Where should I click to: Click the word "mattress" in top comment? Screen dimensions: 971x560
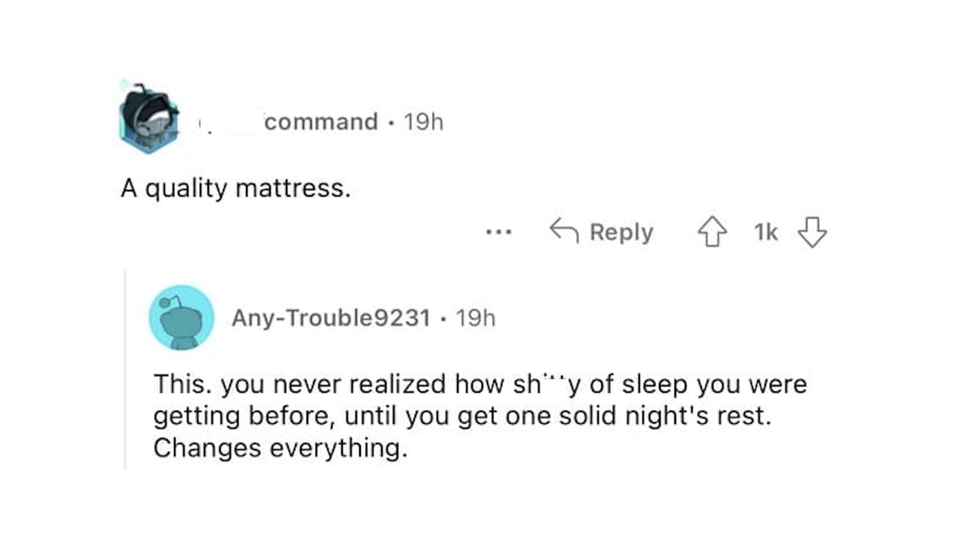(x=293, y=188)
